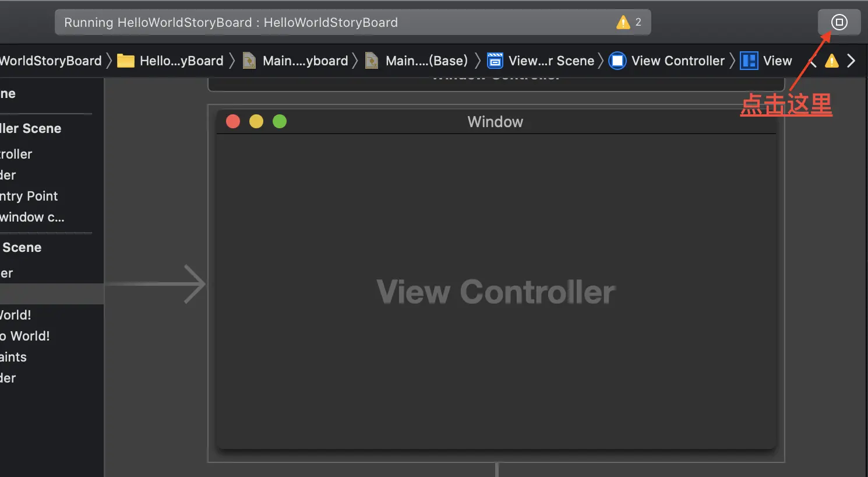Select the World! label in the outline
This screenshot has width=868, height=477.
tap(17, 315)
